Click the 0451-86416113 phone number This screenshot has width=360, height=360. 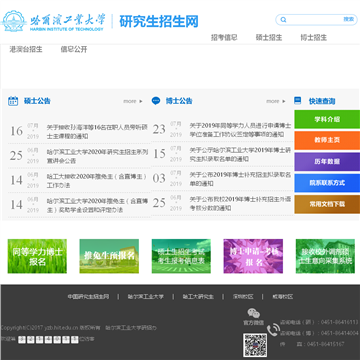click(x=340, y=322)
